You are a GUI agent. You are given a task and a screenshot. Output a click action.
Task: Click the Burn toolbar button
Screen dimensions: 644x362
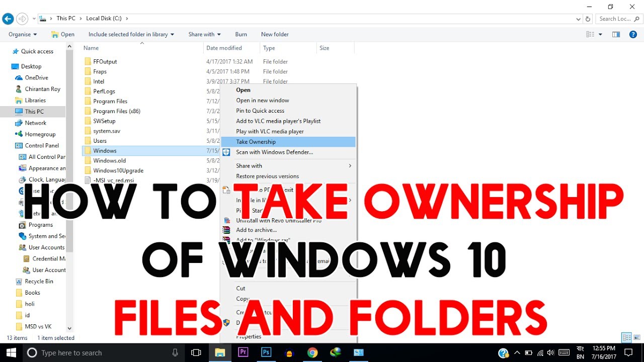pyautogui.click(x=241, y=34)
